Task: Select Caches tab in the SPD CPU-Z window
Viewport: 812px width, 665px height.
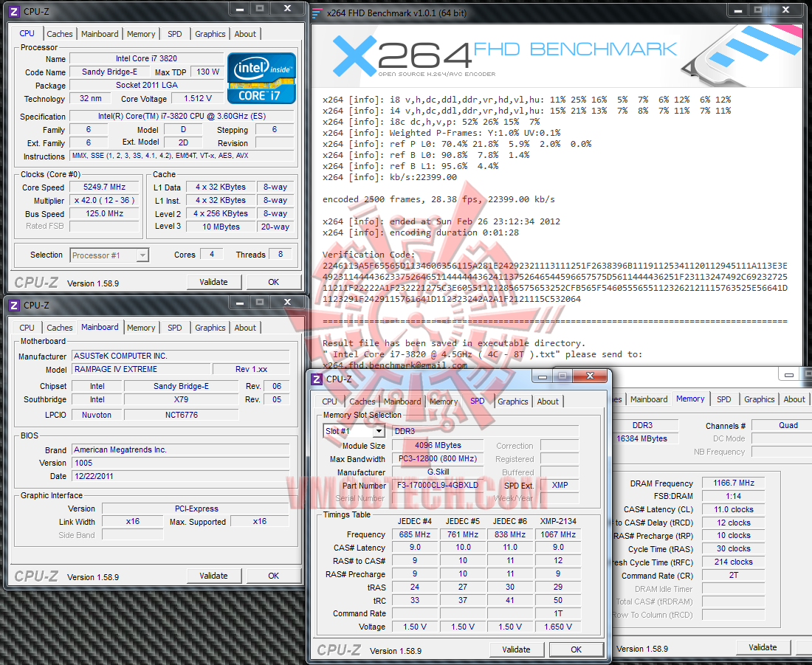Action: tap(362, 402)
